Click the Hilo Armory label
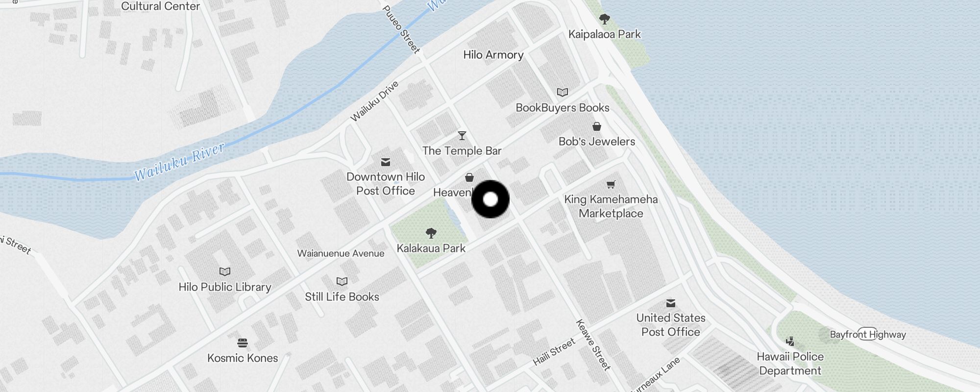Screen dimensions: 980x392 point(493,55)
